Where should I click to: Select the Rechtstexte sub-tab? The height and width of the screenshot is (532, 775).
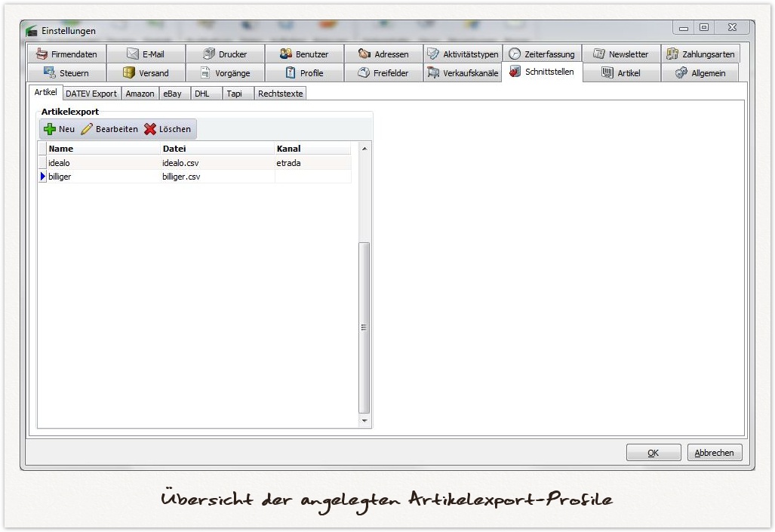[280, 94]
